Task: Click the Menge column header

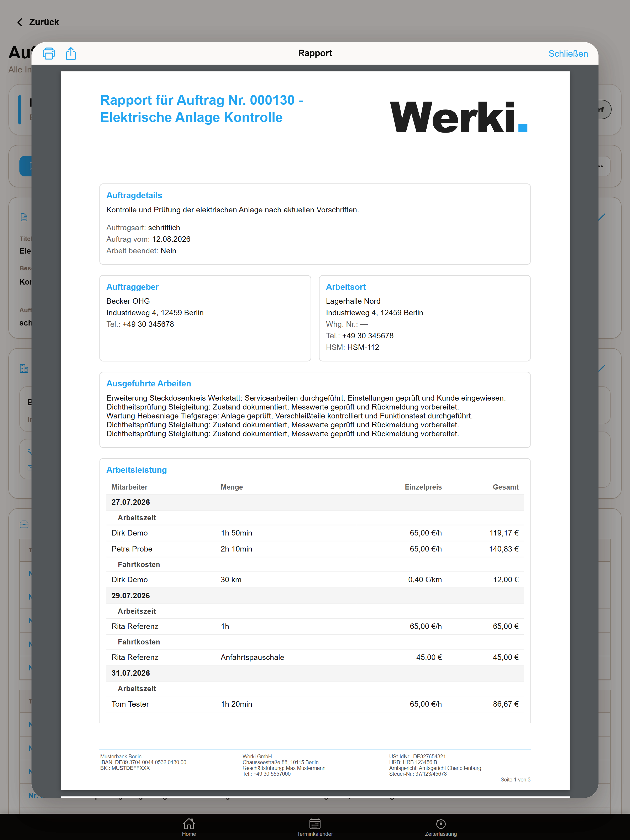Action: click(232, 487)
